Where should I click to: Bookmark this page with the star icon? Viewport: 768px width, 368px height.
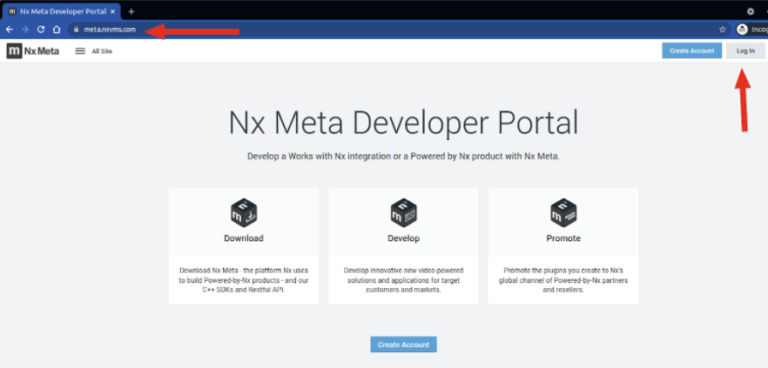click(722, 30)
